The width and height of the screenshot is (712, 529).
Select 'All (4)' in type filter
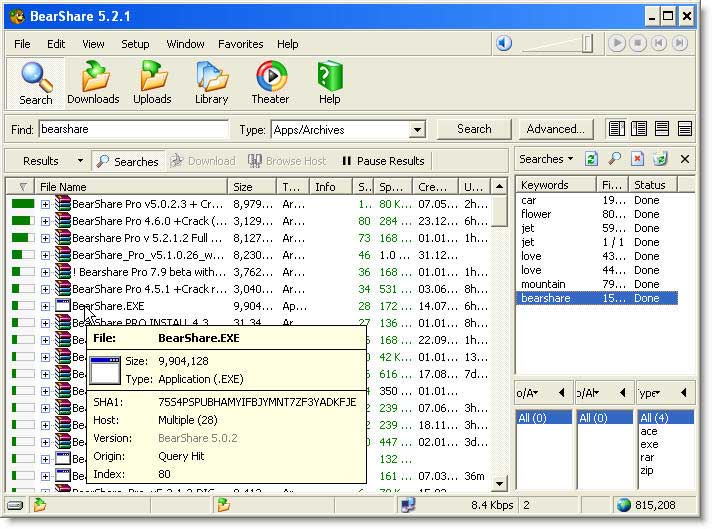click(x=666, y=418)
